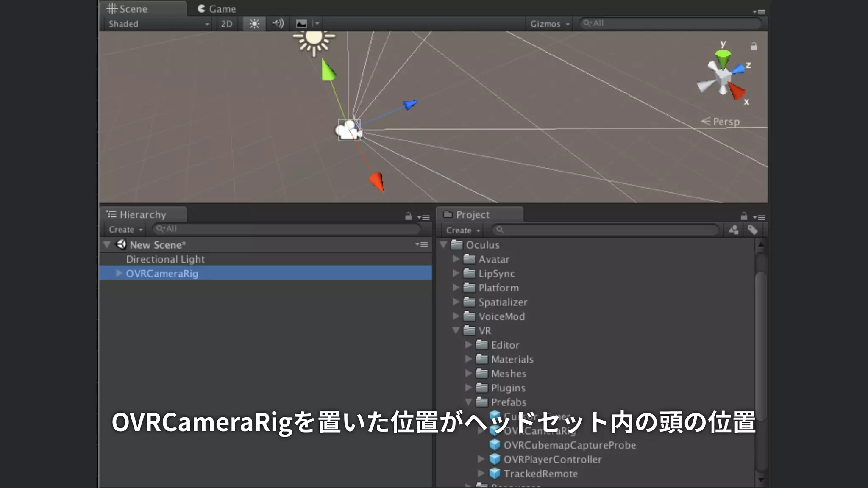868x488 pixels.
Task: Toggle 2D view mode
Action: coord(227,24)
